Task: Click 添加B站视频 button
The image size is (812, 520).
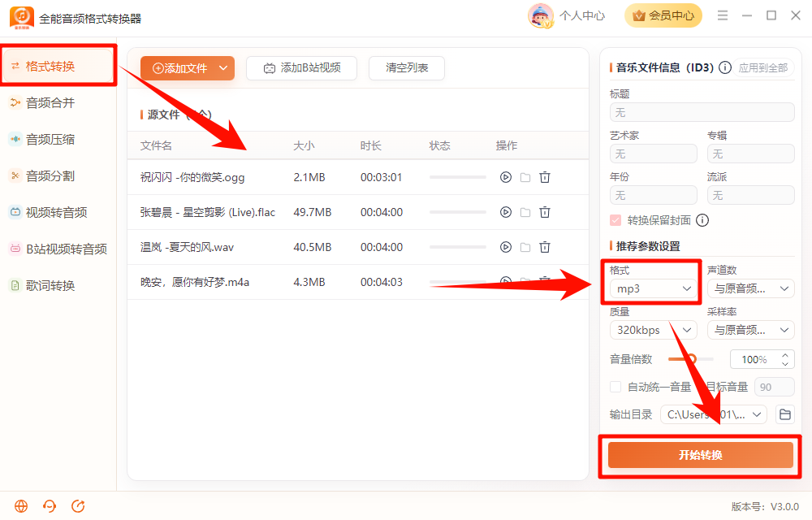Action: [x=302, y=68]
